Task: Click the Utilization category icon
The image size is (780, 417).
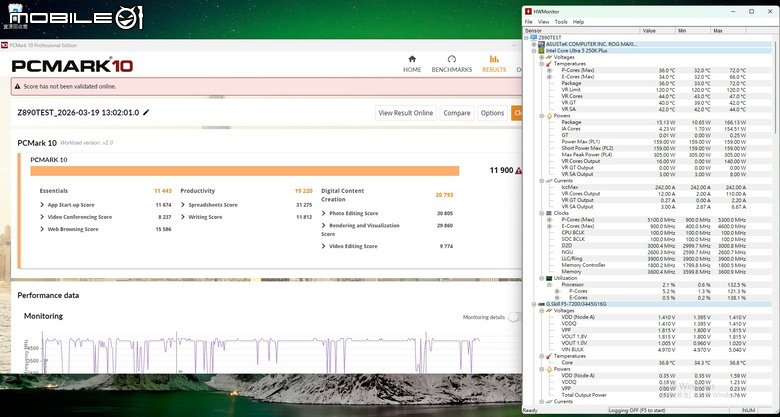Action: [x=549, y=278]
